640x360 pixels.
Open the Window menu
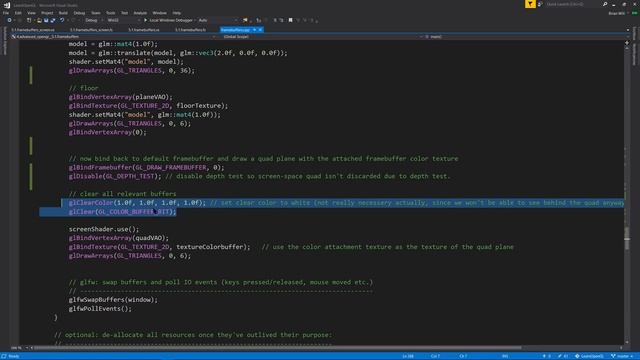tap(159, 13)
